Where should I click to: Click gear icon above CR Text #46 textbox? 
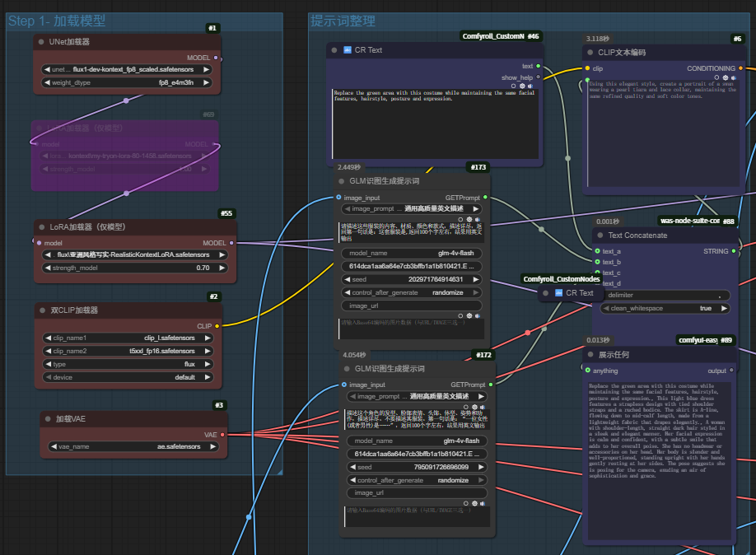click(x=522, y=86)
